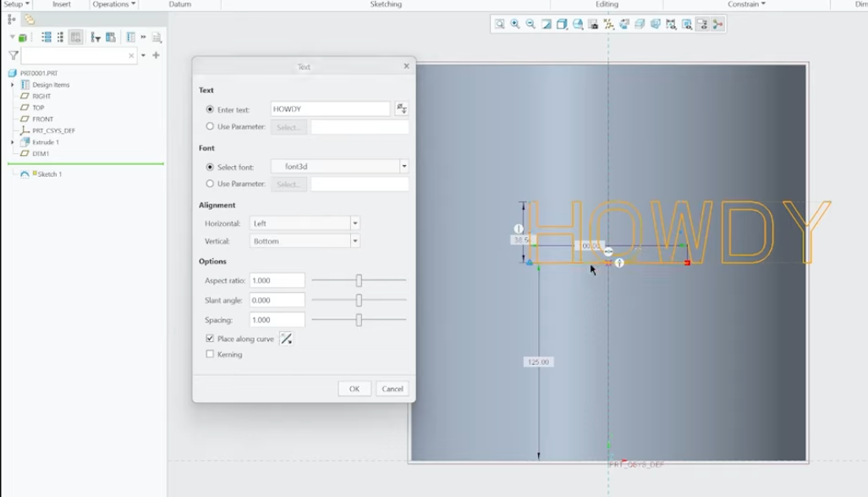
Task: Click the tree list panel icon
Action: click(130, 37)
